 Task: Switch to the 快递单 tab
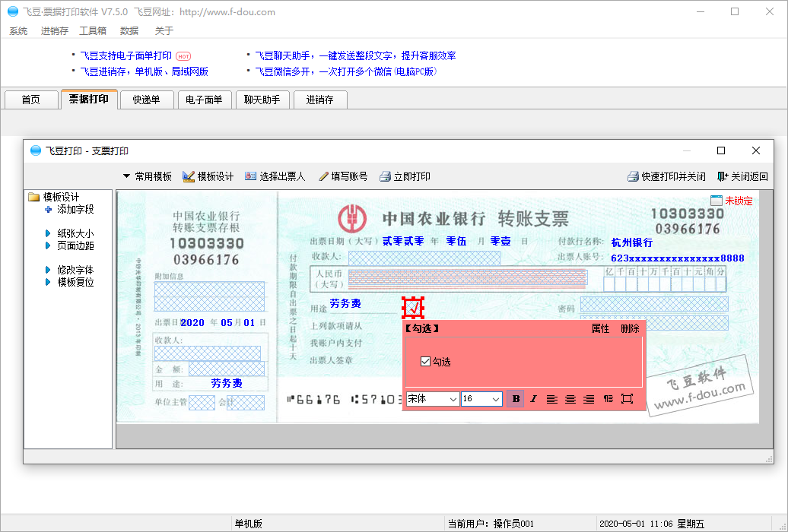click(x=147, y=100)
